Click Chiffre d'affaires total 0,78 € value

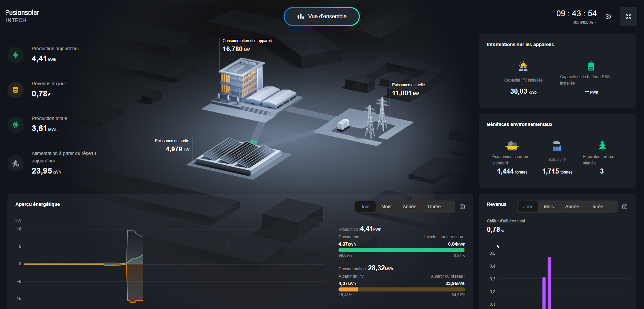coord(495,229)
